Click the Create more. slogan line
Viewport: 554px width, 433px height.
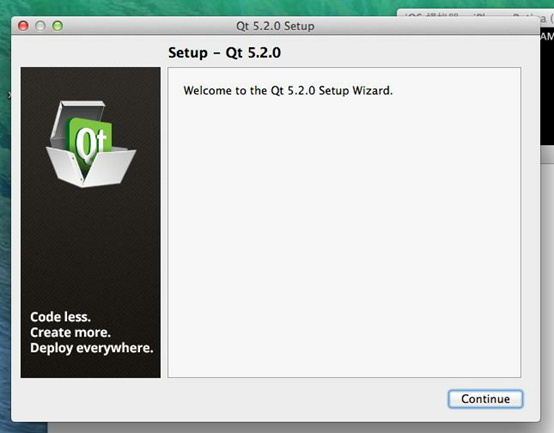coord(70,332)
